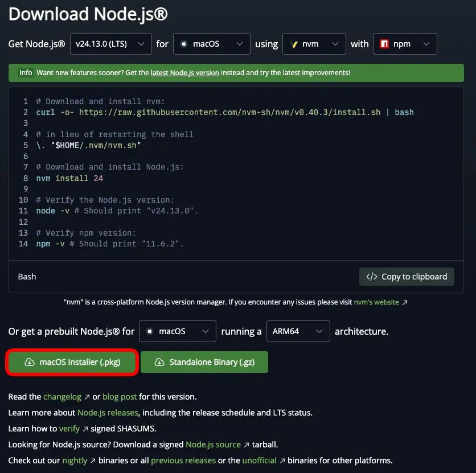This screenshot has height=473, width=476.
Task: Click the download icon on the Standalone Binary button
Action: 159,362
